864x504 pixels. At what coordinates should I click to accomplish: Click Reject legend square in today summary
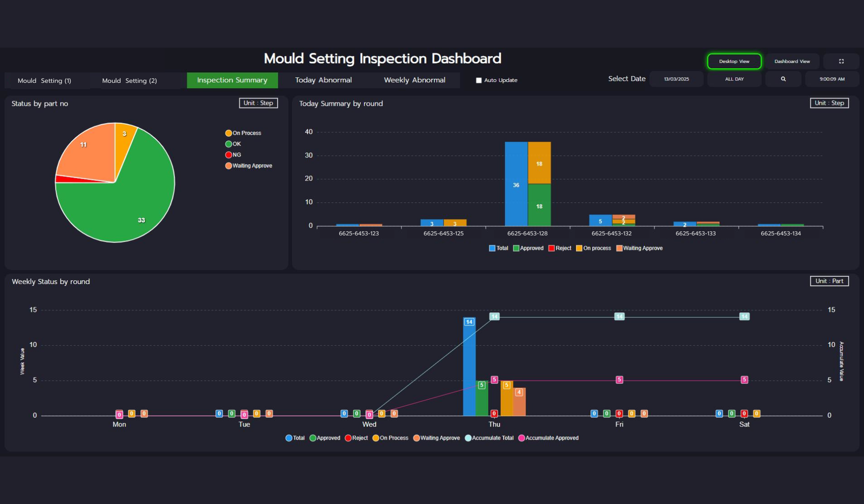coord(551,248)
